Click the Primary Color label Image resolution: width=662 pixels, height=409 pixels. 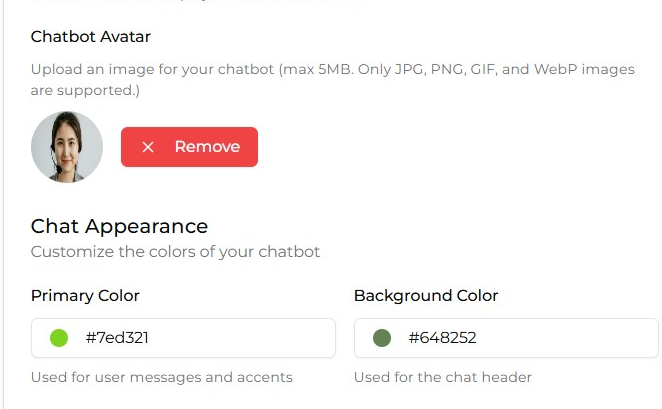click(x=85, y=296)
